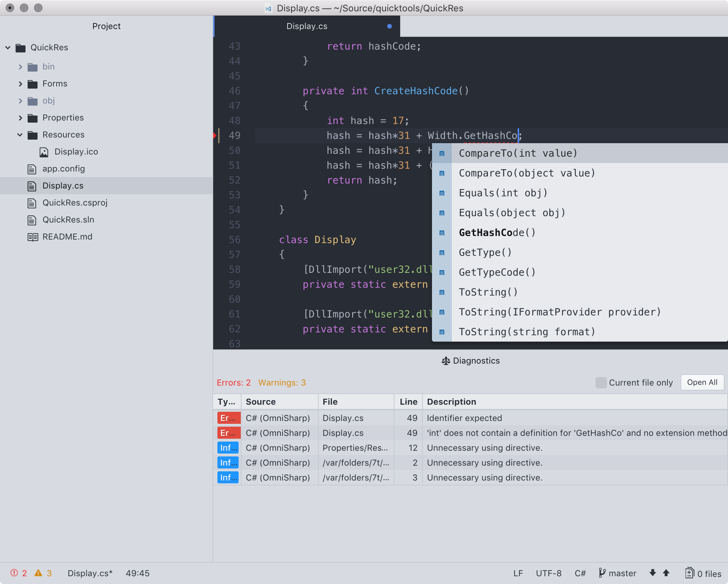
Task: Click cursor position 49:45 in status bar
Action: pyautogui.click(x=138, y=573)
